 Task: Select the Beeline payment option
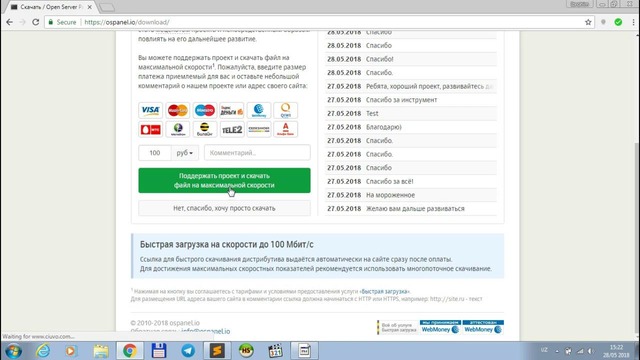(x=204, y=129)
